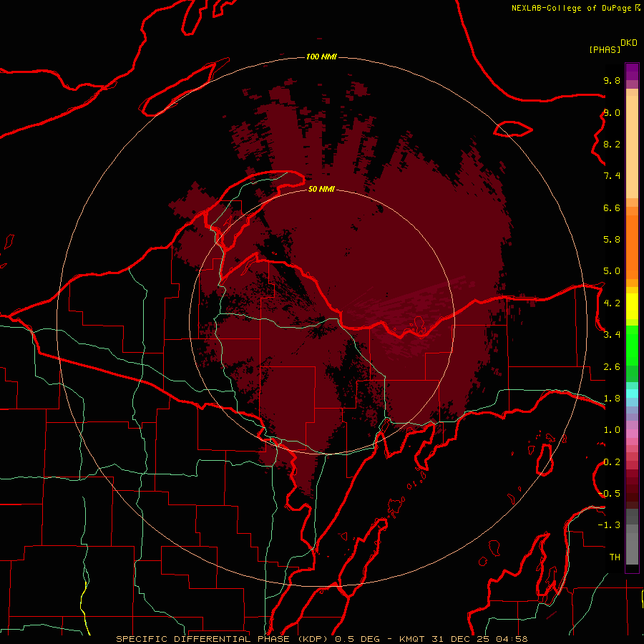The width and height of the screenshot is (644, 644).
Task: Click the 3.4 scale value
Action: coord(612,335)
